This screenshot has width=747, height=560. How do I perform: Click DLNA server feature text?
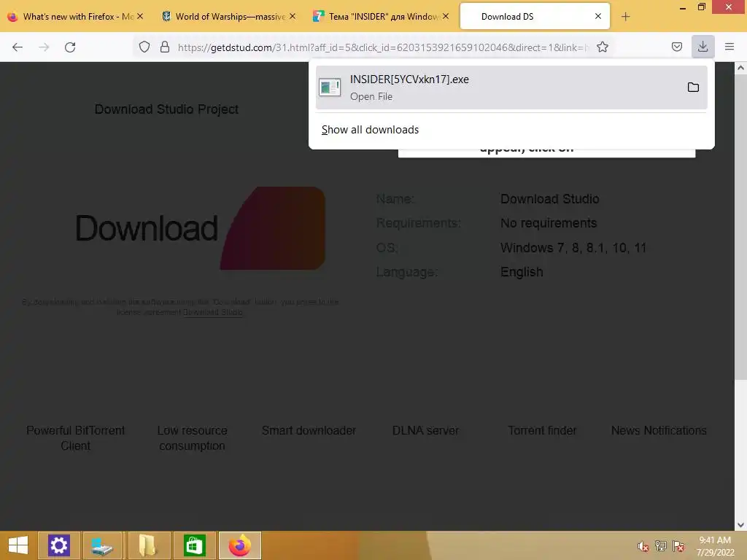[425, 430]
